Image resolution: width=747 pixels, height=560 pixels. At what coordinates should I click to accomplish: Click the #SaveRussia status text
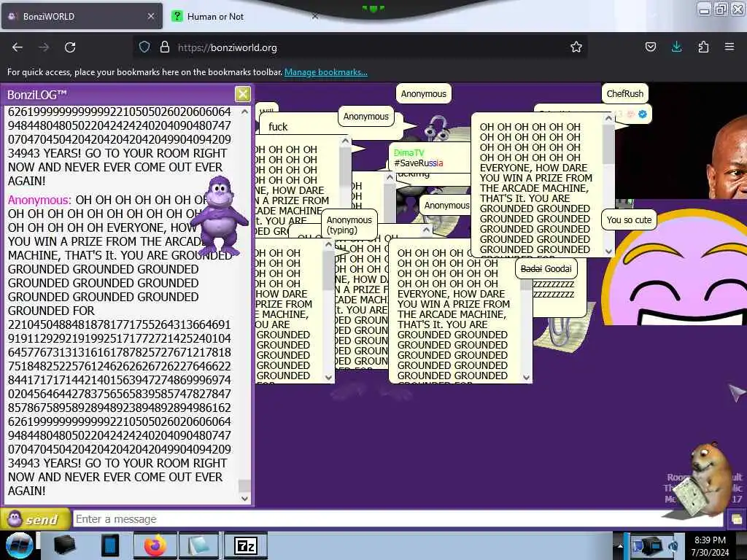pyautogui.click(x=418, y=163)
